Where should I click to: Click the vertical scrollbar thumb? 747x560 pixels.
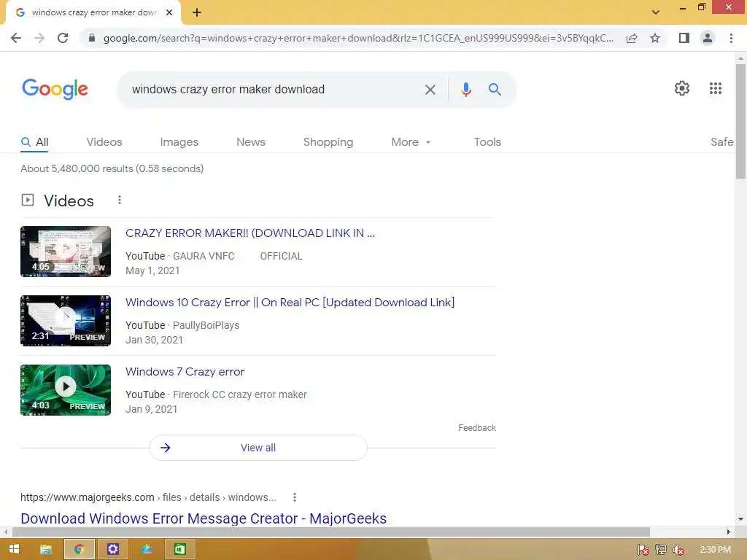(740, 122)
